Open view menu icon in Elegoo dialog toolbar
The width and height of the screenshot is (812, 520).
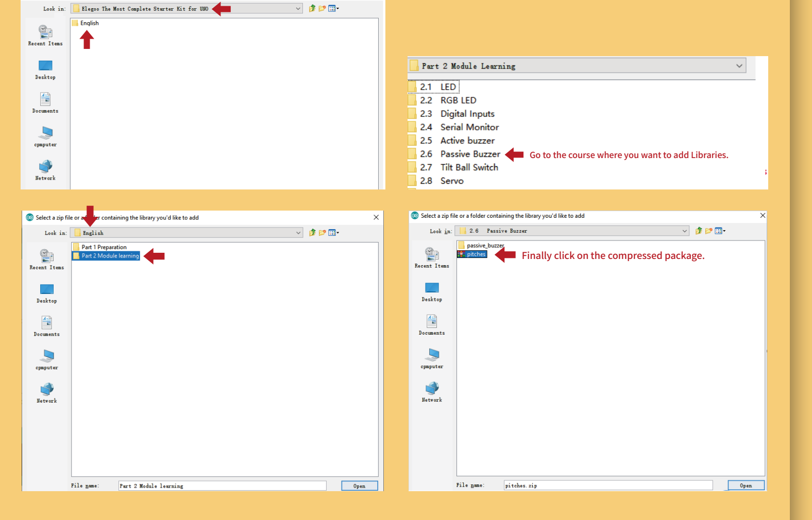333,8
